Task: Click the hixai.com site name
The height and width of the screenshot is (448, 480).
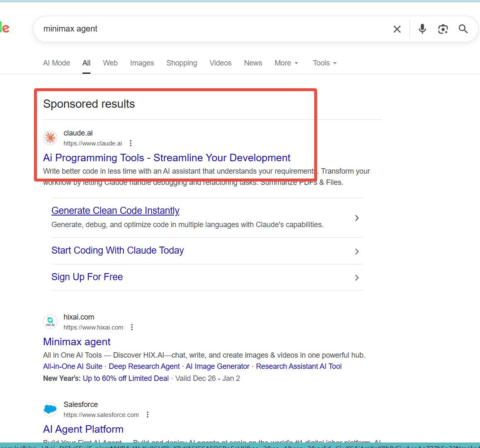Action: click(79, 317)
